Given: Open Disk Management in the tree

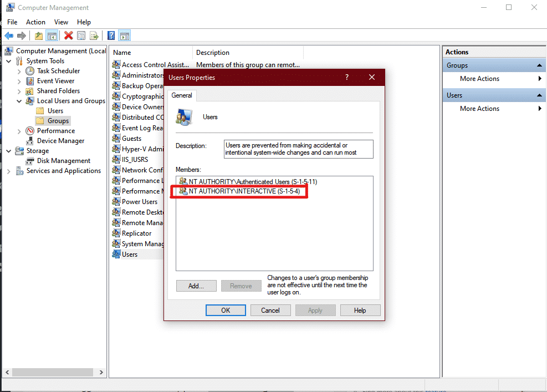Looking at the screenshot, I should pos(64,161).
